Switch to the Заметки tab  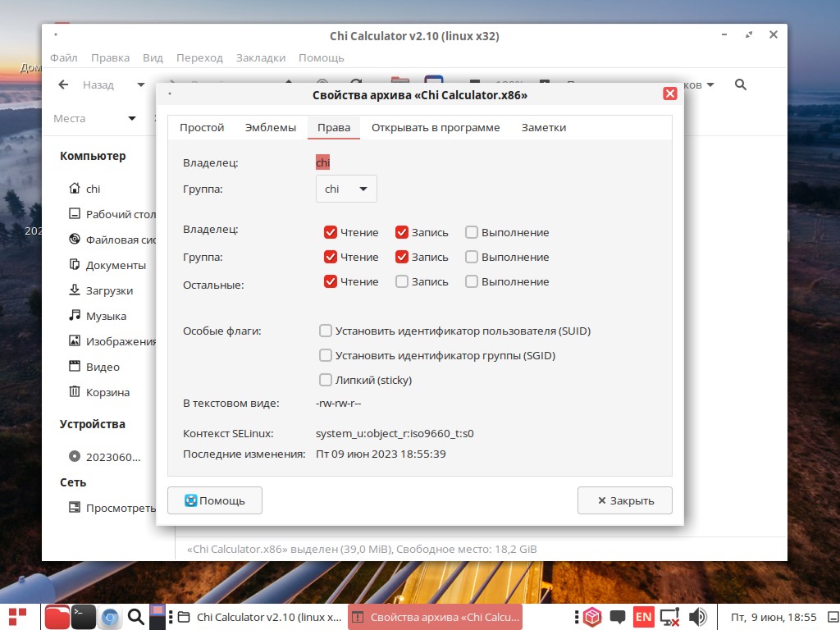pyautogui.click(x=544, y=127)
